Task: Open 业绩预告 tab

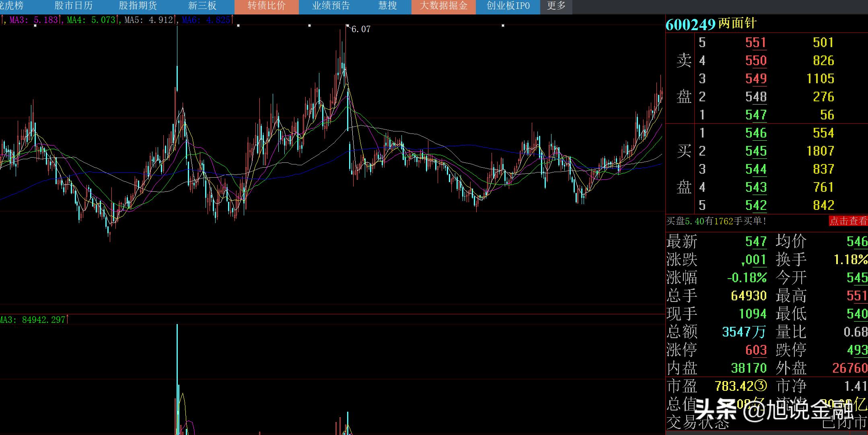Action: (x=331, y=6)
